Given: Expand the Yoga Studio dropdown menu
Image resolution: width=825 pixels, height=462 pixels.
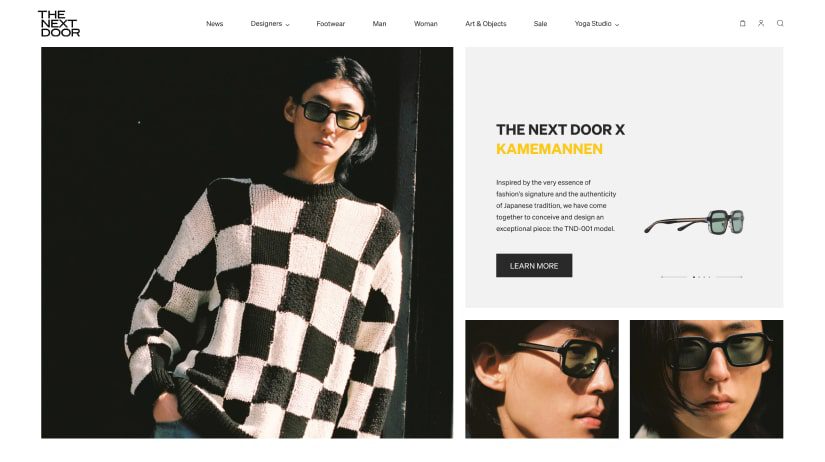Looking at the screenshot, I should coord(597,24).
